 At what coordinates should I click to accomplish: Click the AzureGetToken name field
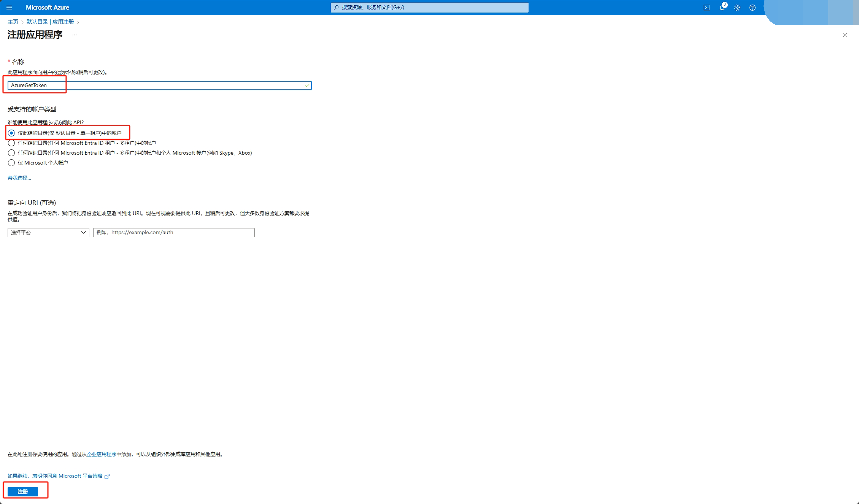[160, 86]
